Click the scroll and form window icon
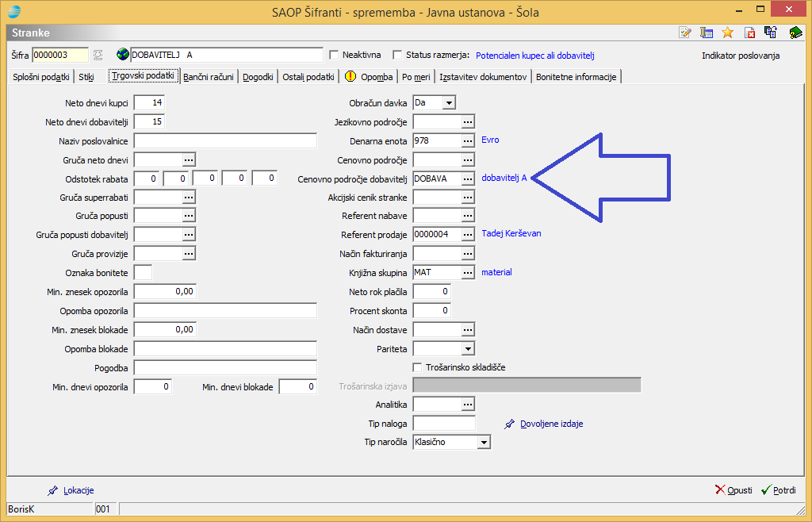Image resolution: width=812 pixels, height=522 pixels. point(707,33)
